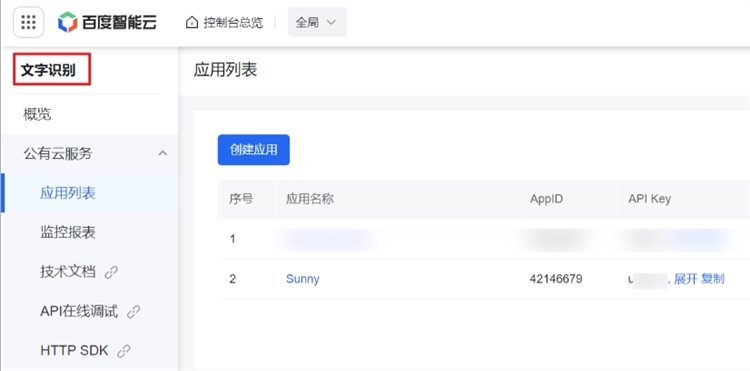Open API在线调试 in the sidebar
The image size is (750, 371).
pyautogui.click(x=79, y=312)
